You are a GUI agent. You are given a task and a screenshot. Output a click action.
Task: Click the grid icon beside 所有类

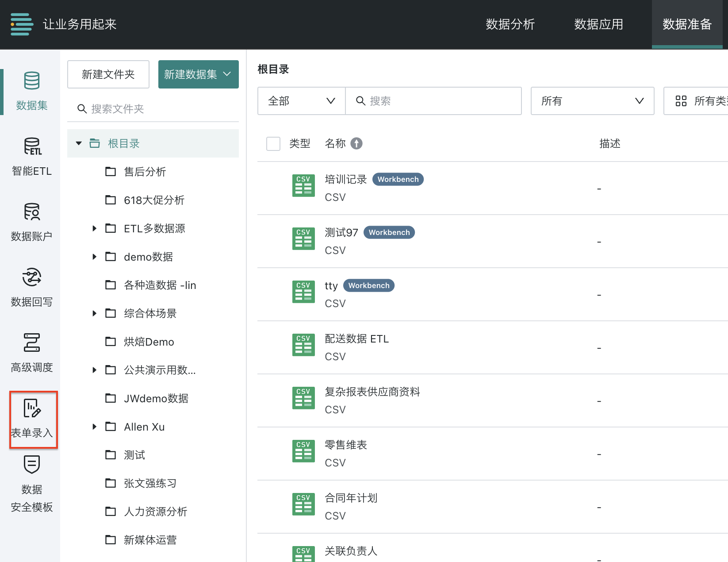pyautogui.click(x=681, y=101)
